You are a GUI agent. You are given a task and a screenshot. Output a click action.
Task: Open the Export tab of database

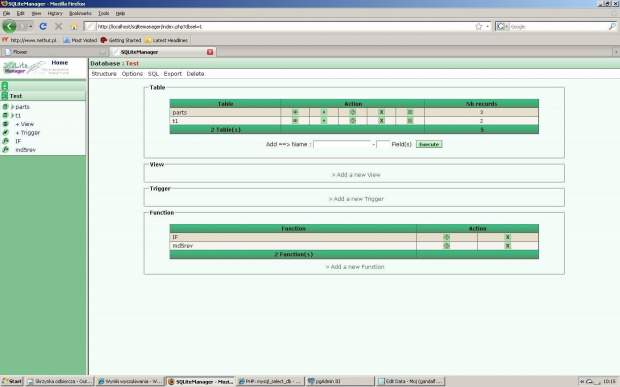point(173,74)
